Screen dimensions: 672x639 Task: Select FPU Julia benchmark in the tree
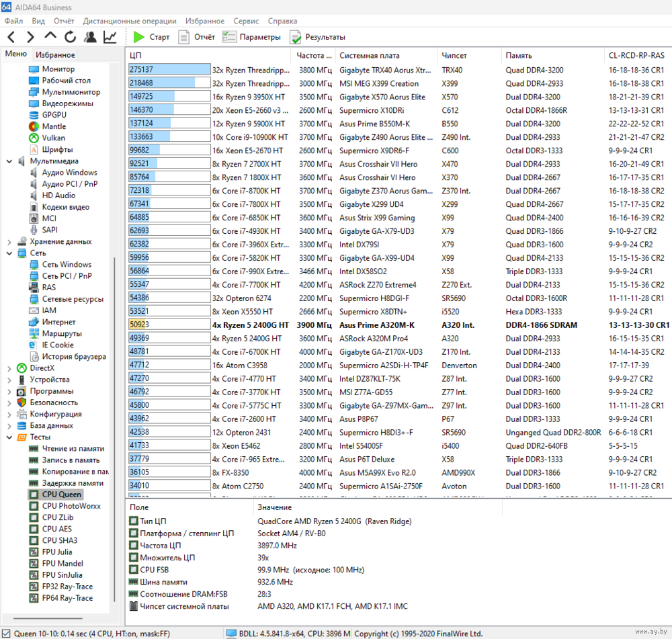56,552
